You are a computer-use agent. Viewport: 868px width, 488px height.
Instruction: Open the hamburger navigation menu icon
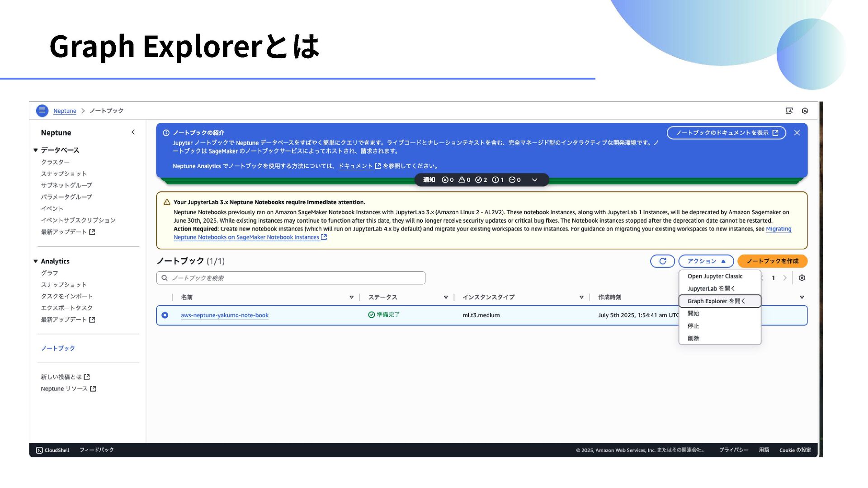tap(42, 111)
